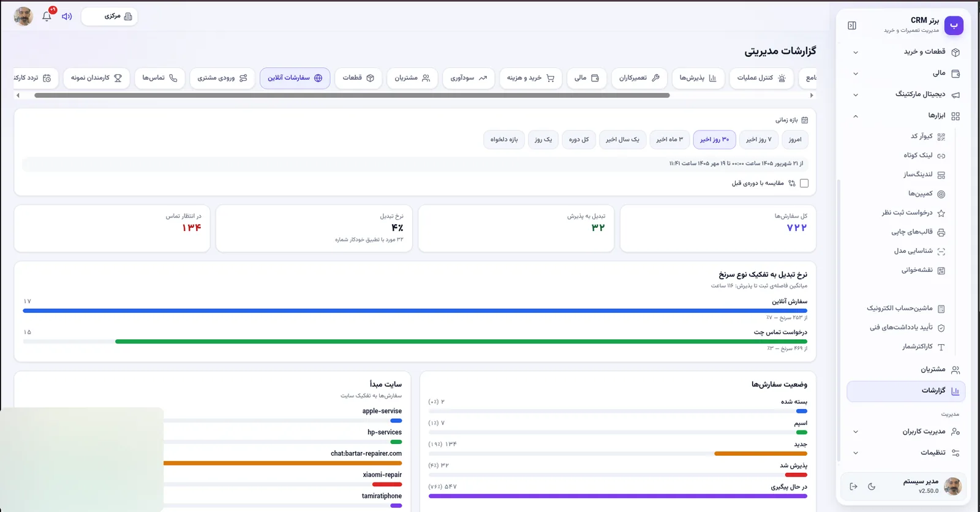
Task: Expand the قطعات و خرید menu
Action: [906, 52]
